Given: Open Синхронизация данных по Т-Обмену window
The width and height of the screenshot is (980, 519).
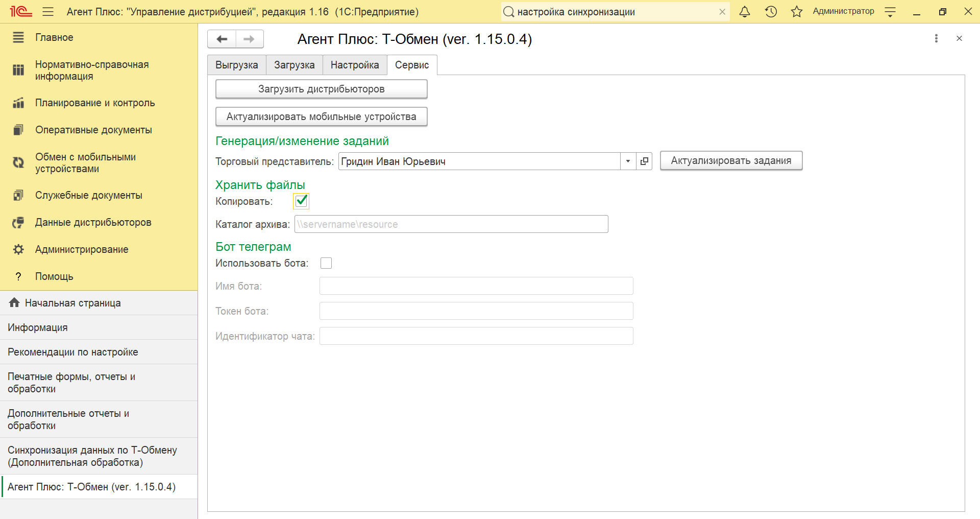Looking at the screenshot, I should (99, 456).
